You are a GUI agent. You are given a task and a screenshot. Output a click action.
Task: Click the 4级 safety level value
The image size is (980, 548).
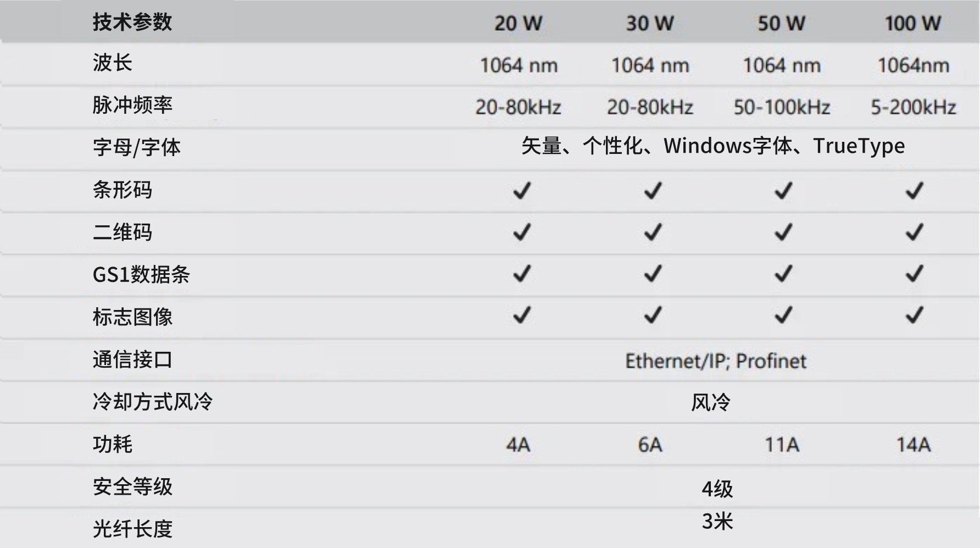pyautogui.click(x=717, y=489)
